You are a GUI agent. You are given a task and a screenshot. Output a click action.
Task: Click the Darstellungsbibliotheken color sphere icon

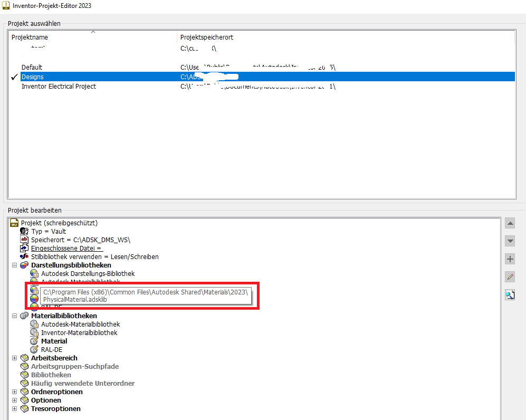click(x=24, y=265)
